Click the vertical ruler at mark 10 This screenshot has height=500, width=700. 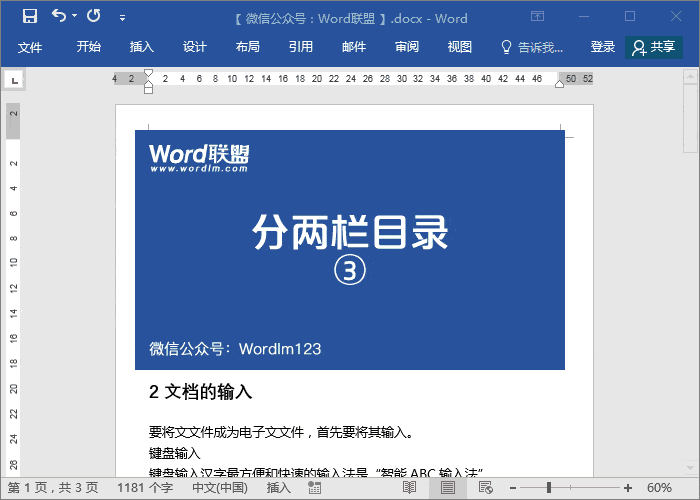click(x=14, y=262)
